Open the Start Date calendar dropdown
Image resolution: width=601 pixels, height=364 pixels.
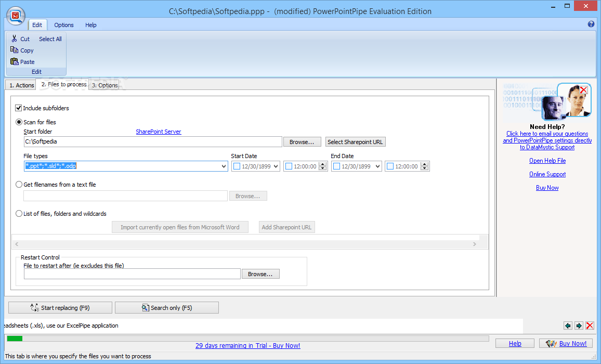click(x=276, y=166)
